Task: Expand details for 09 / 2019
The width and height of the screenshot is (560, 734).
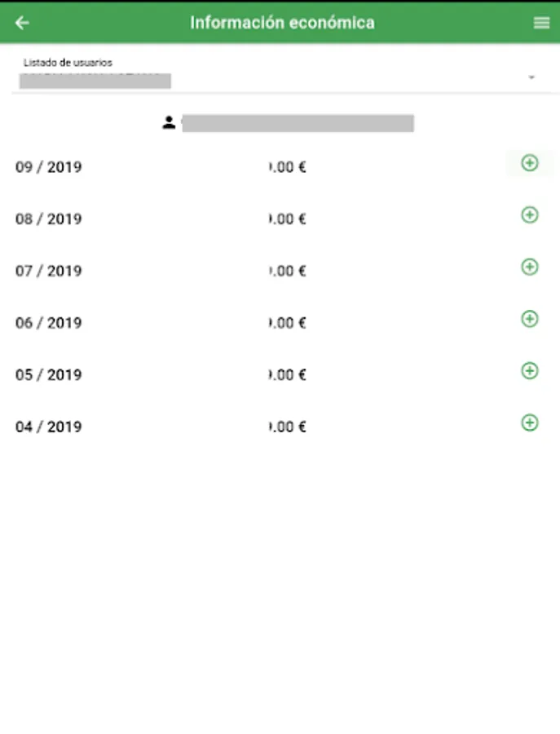Action: click(x=530, y=163)
